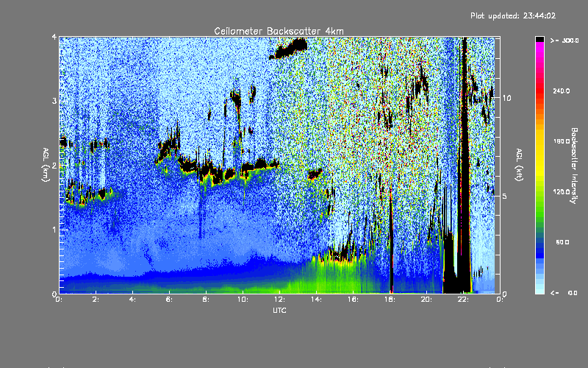Click the narrow black column at 18 UTC

[x=391, y=241]
